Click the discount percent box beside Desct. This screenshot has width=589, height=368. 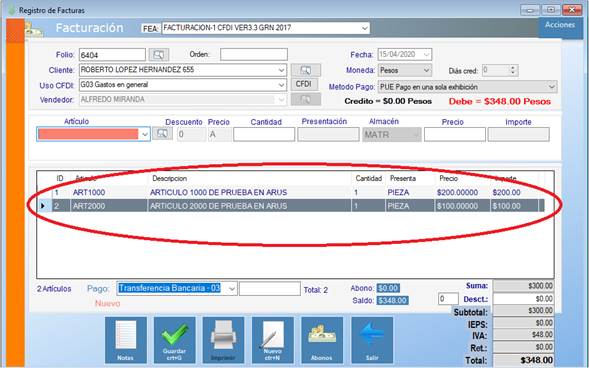point(448,299)
